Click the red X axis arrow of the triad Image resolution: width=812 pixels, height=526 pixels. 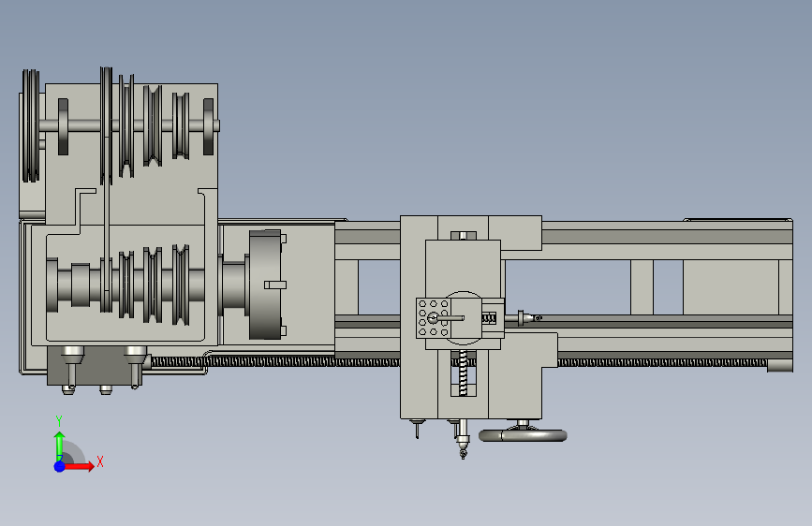pyautogui.click(x=79, y=466)
